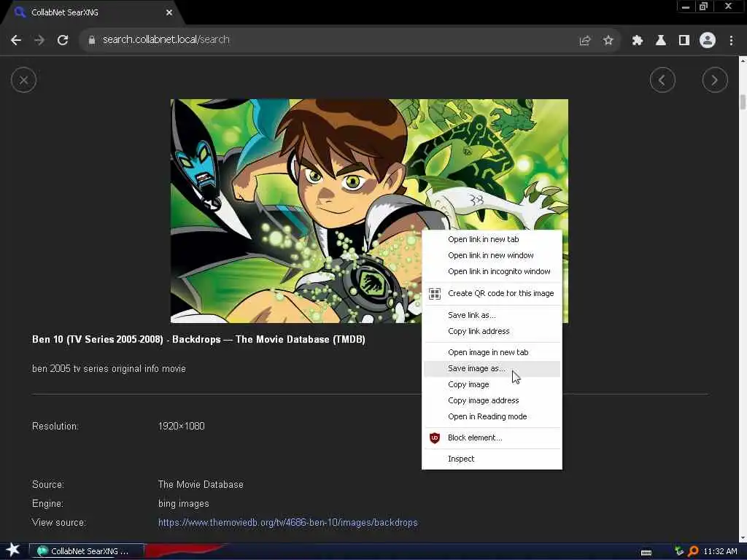The height and width of the screenshot is (560, 747).
Task: Select Save link as...
Action: (x=492, y=315)
